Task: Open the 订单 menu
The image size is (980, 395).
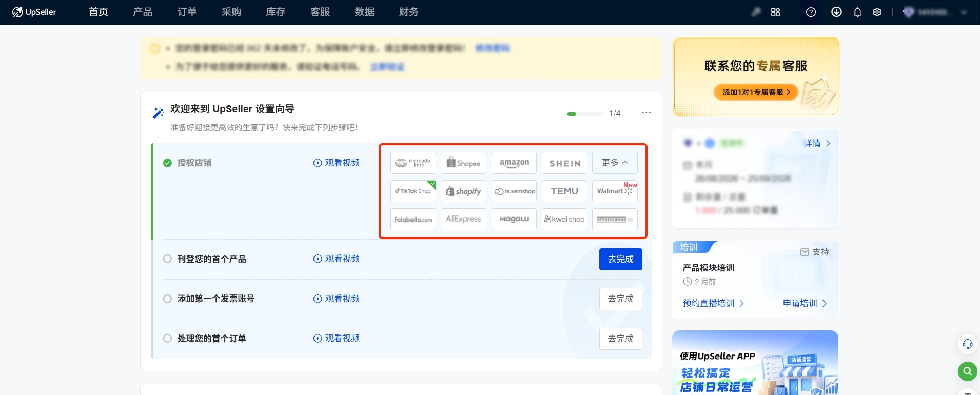Action: pos(187,12)
